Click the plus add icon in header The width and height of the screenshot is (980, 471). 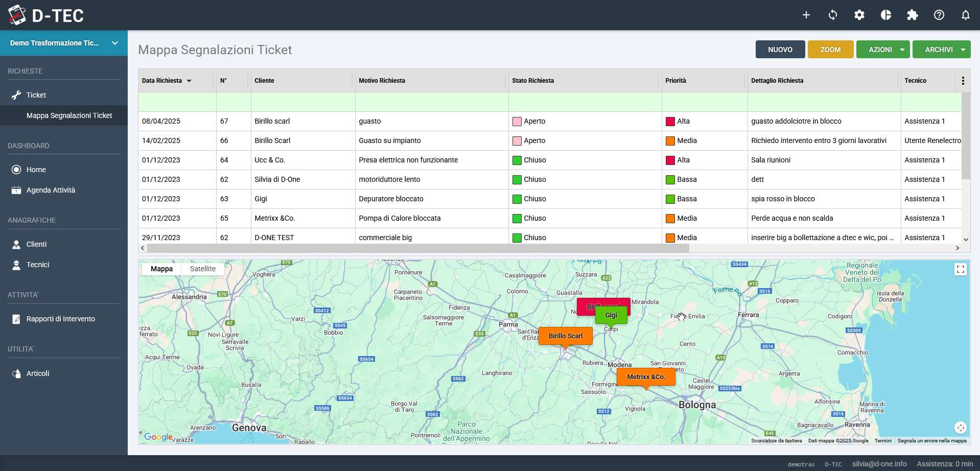[806, 15]
